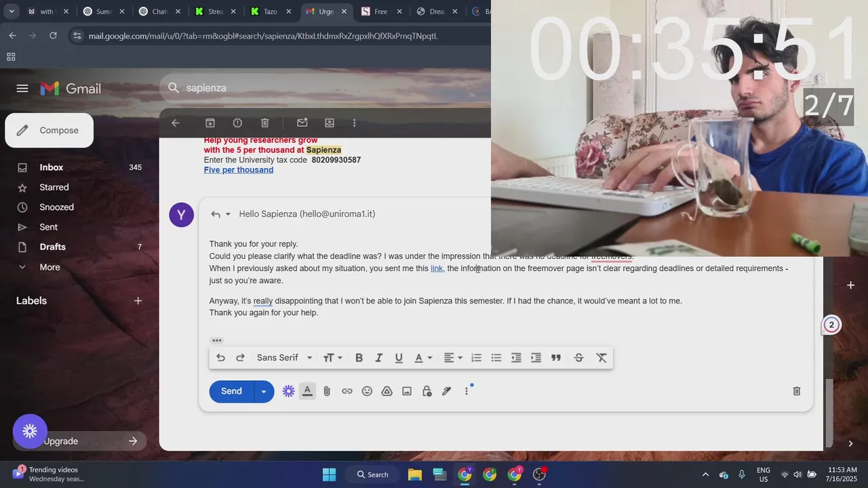Insert a bulleted list

coord(496,358)
